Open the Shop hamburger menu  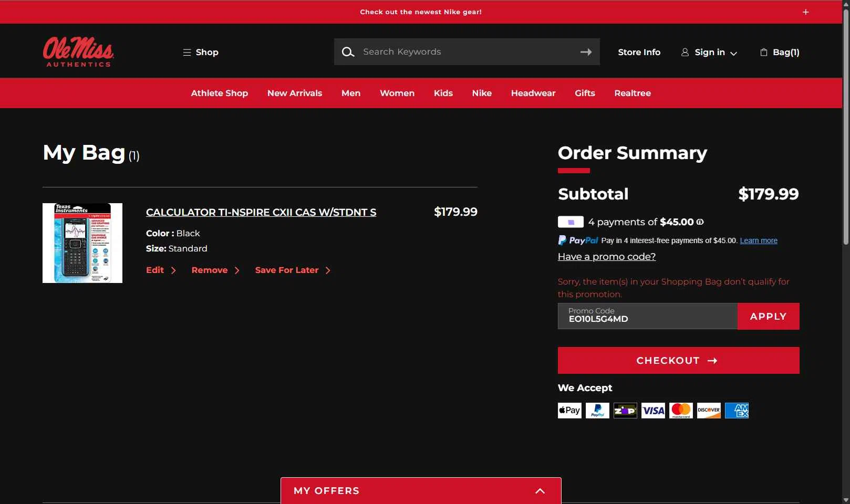(201, 52)
